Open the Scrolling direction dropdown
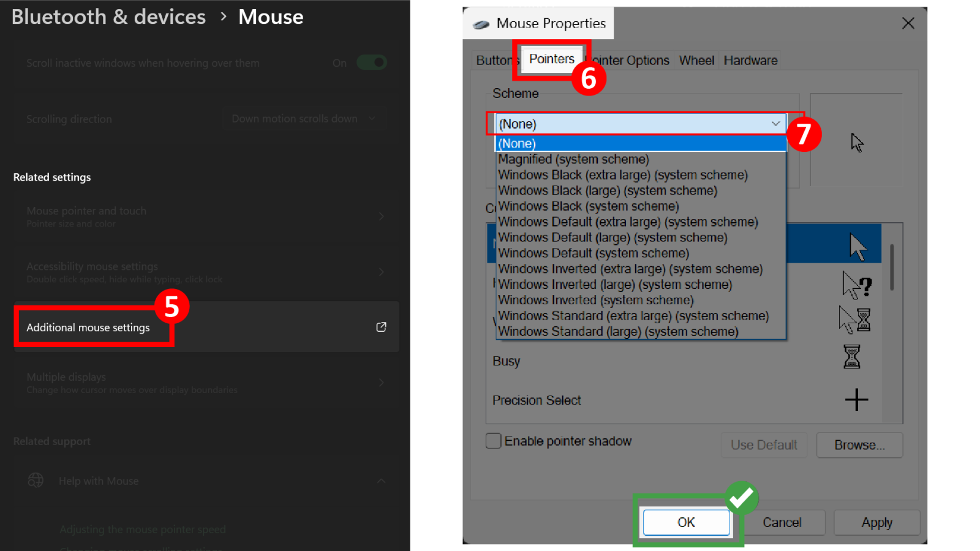 (303, 119)
